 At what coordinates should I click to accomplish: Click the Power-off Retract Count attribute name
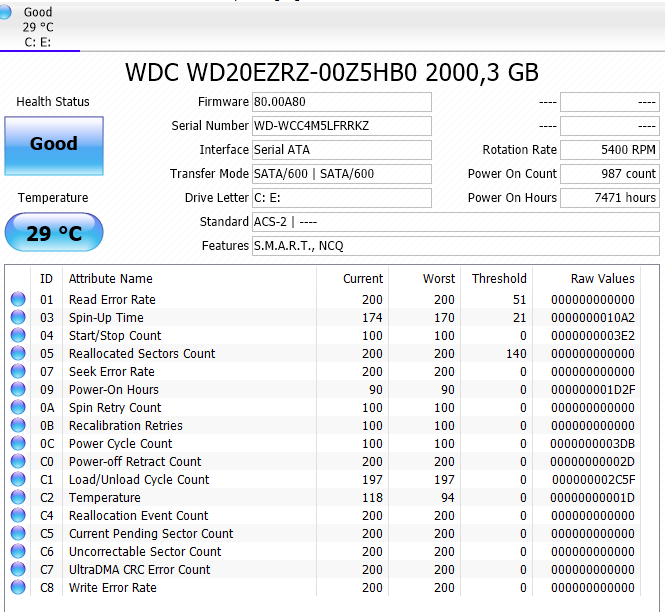pos(135,461)
